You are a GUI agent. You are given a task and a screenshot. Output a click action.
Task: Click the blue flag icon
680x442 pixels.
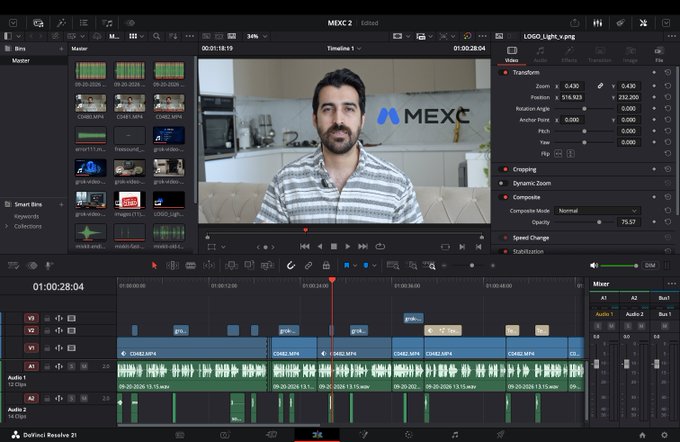point(347,265)
